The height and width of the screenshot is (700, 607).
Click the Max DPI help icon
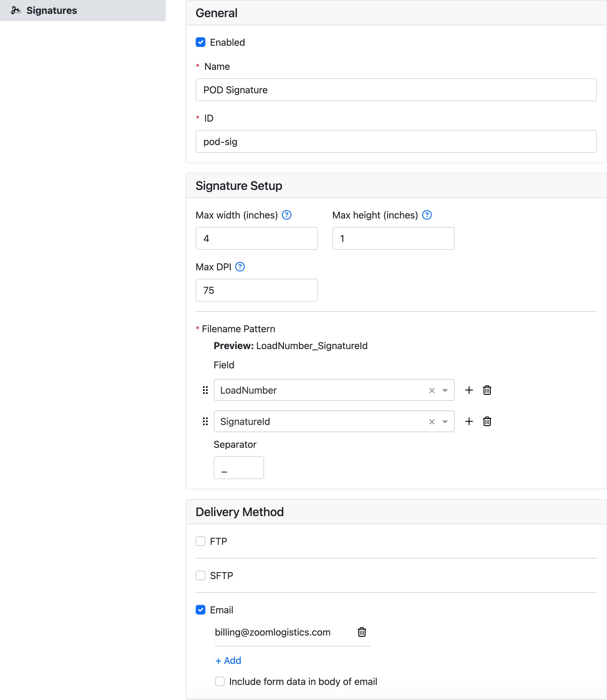(240, 267)
